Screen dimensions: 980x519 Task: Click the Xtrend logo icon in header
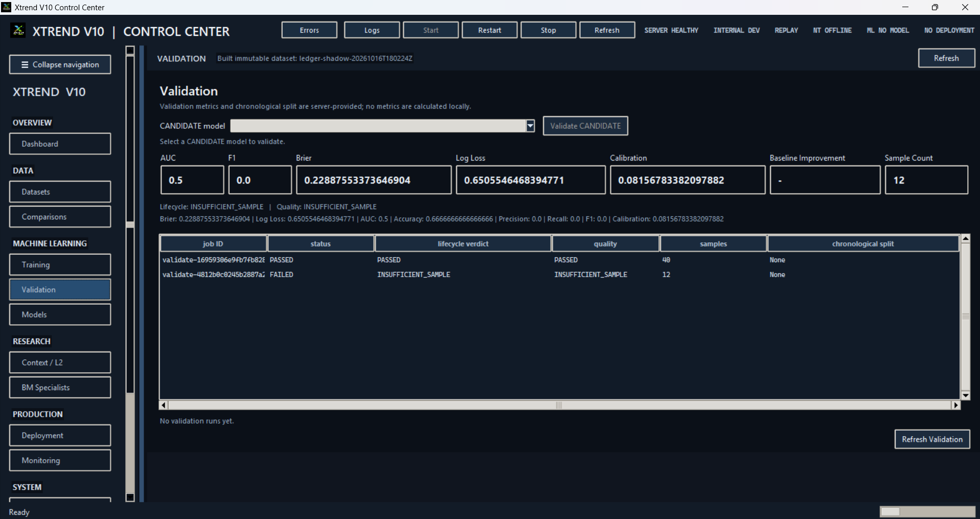[18, 31]
